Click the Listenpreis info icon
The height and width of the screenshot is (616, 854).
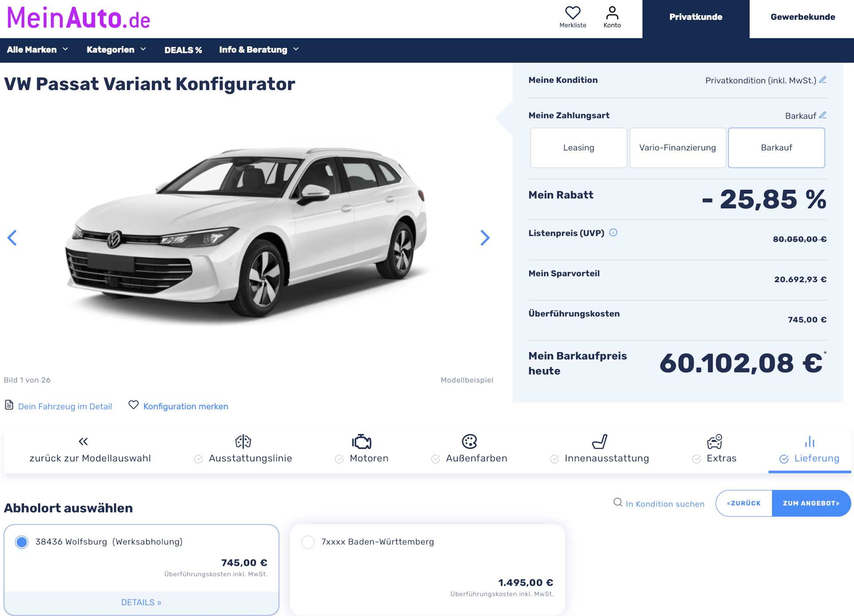tap(613, 232)
